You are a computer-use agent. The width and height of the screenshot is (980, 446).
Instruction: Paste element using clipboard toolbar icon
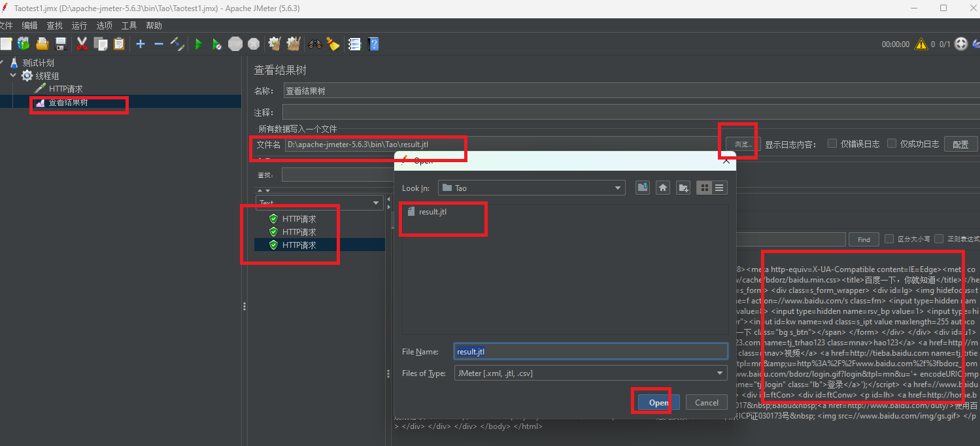(x=119, y=44)
